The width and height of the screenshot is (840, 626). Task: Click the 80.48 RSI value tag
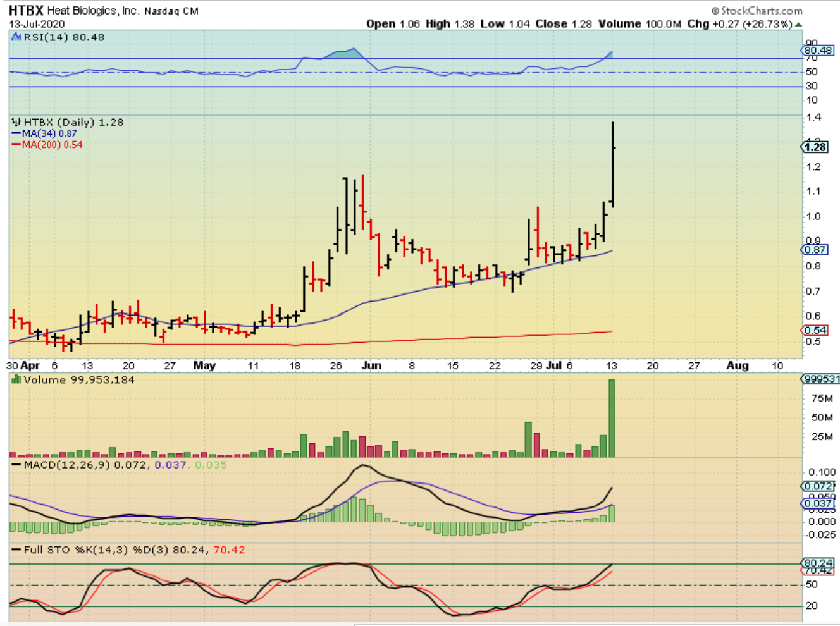tap(818, 50)
